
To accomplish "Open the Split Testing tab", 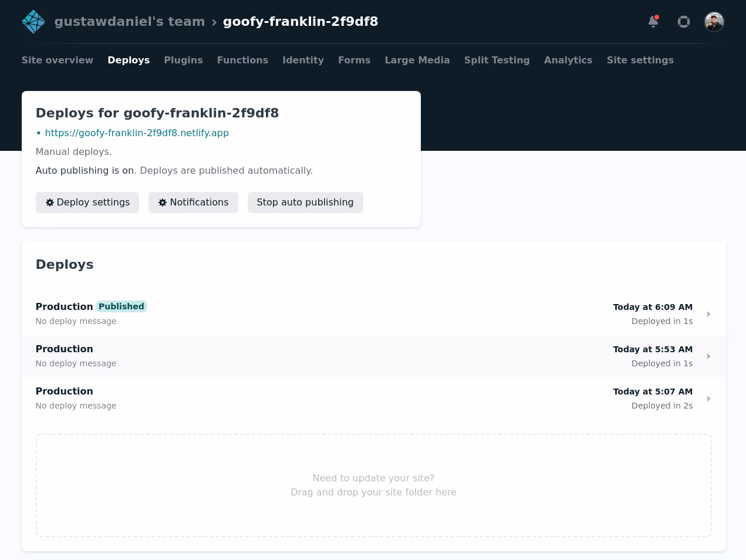I will click(x=497, y=60).
